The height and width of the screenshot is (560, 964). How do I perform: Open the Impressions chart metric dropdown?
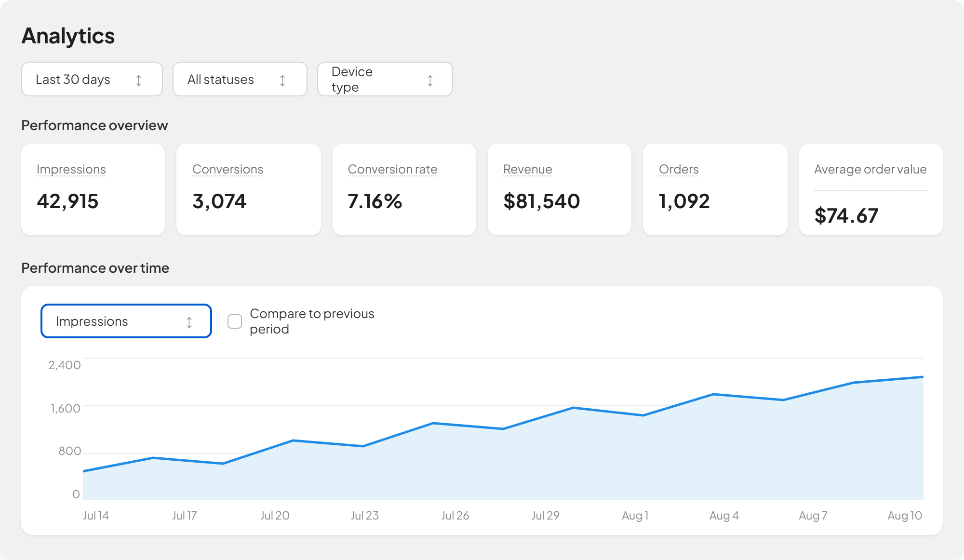[x=126, y=321]
